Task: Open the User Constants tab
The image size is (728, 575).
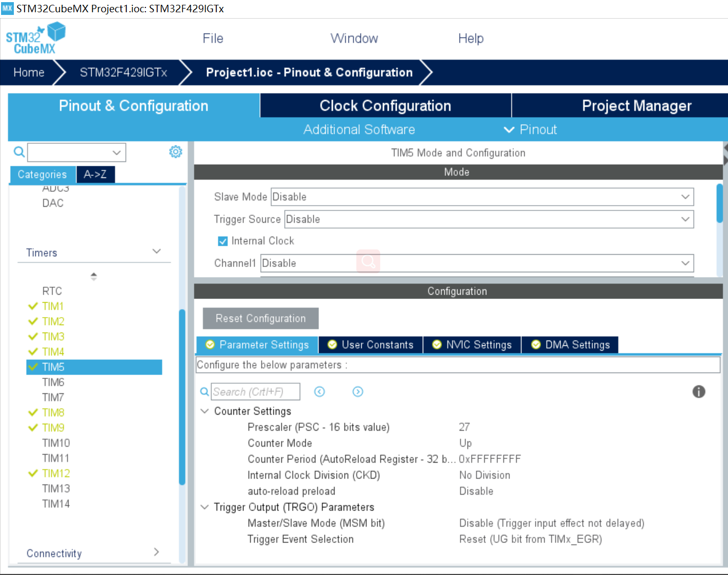Action: pos(371,345)
